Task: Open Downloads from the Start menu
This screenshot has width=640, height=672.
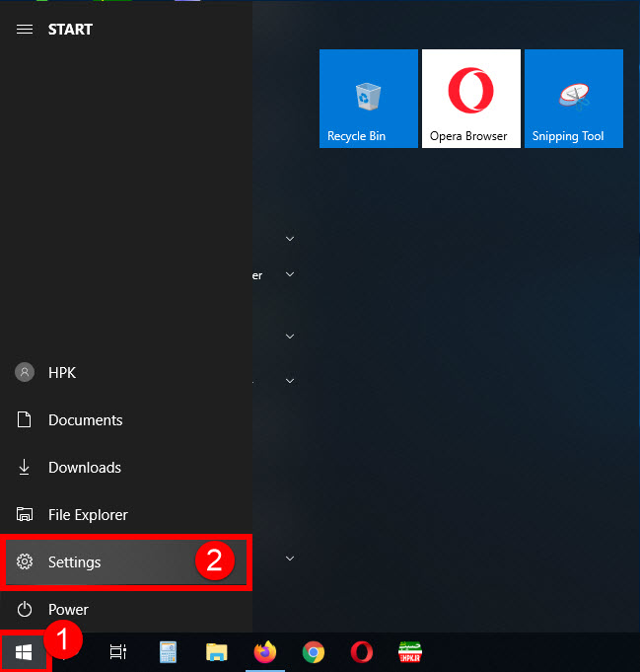Action: pyautogui.click(x=84, y=468)
